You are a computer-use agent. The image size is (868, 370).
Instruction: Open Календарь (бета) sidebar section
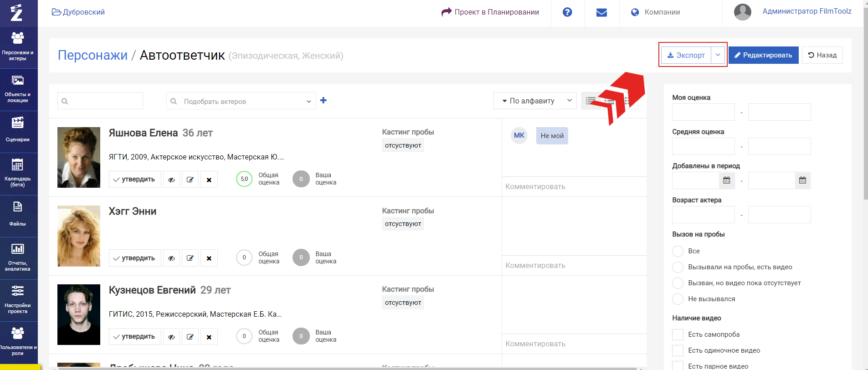click(18, 174)
